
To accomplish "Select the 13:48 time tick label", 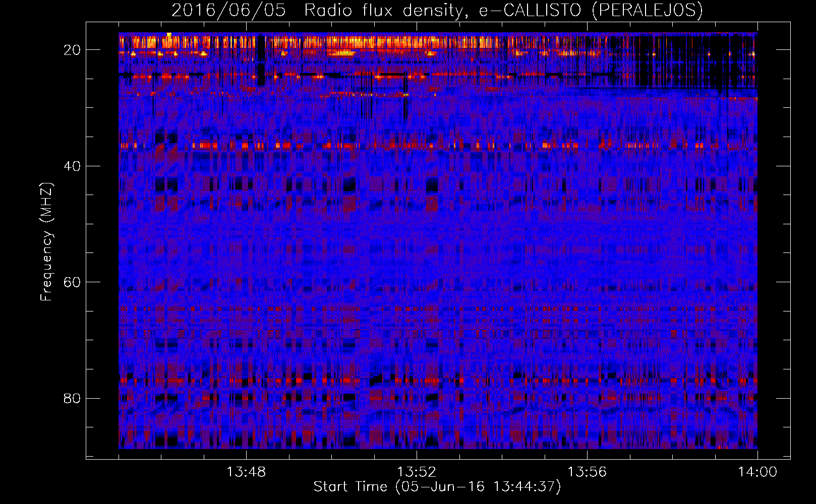I will point(246,472).
